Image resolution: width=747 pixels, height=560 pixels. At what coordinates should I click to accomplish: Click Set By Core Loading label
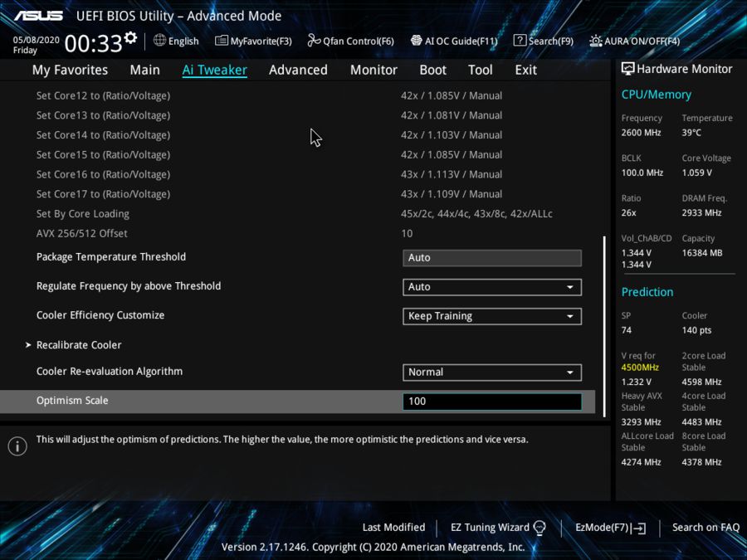(83, 214)
